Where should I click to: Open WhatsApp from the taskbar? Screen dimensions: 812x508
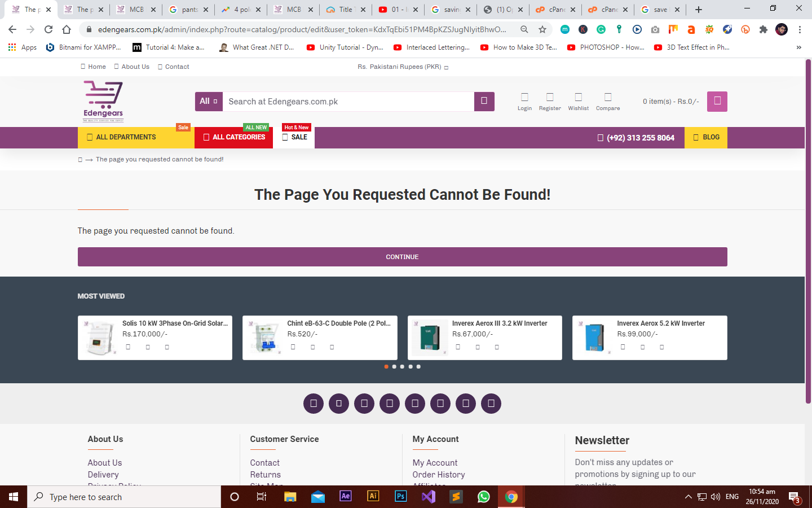click(484, 497)
